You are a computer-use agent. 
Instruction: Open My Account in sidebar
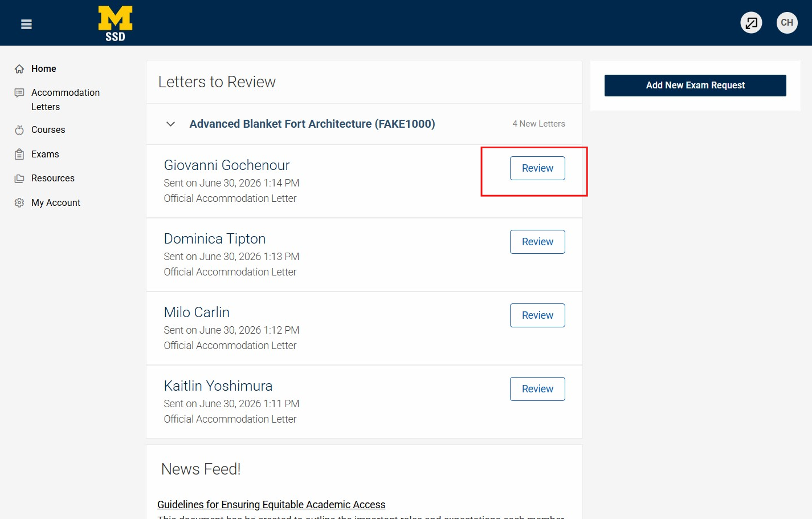click(x=56, y=203)
